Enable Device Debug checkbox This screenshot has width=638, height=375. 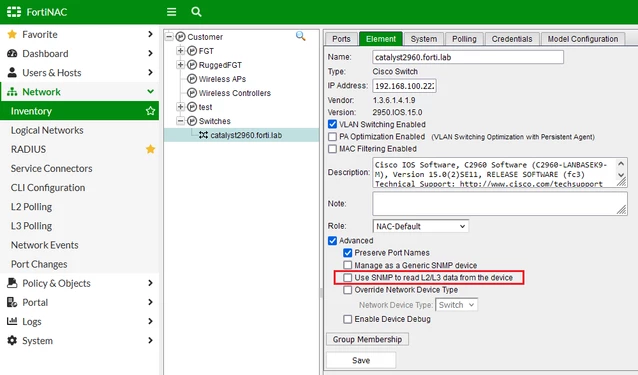[x=347, y=319]
